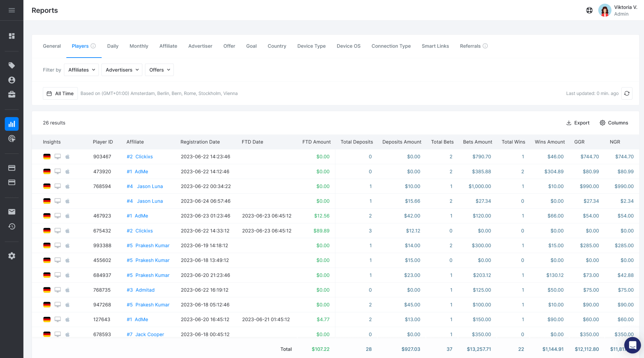Click the help/globe icon in header
Screen dimensions: 644x358
click(x=589, y=10)
